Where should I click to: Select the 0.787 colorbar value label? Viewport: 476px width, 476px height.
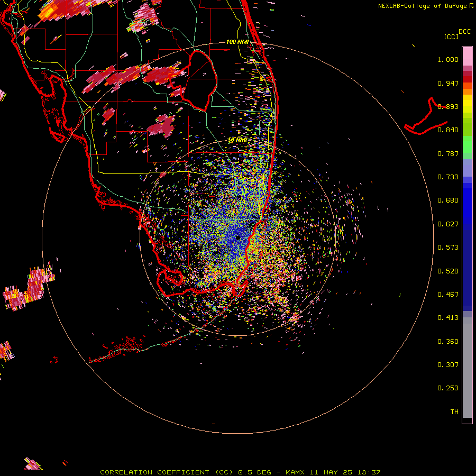tap(448, 153)
